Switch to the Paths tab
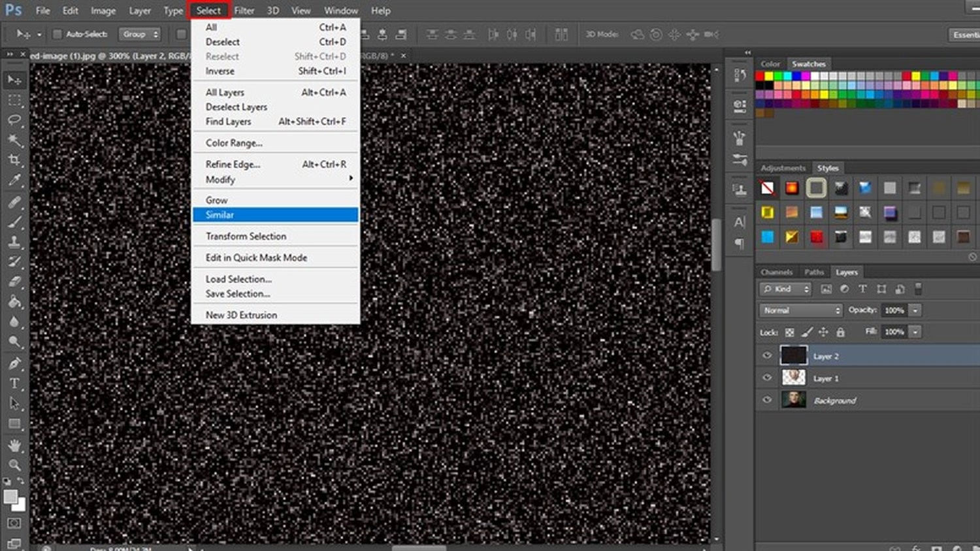The image size is (980, 551). (814, 272)
